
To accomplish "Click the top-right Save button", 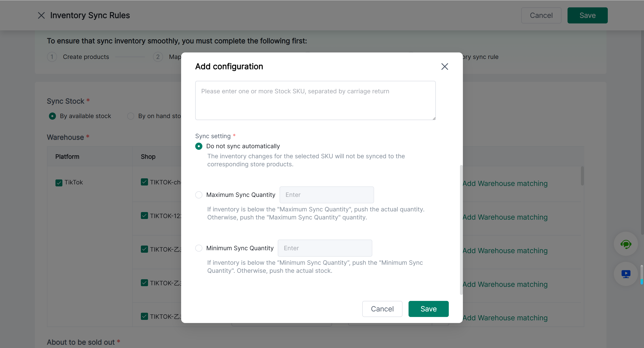I will tap(587, 15).
